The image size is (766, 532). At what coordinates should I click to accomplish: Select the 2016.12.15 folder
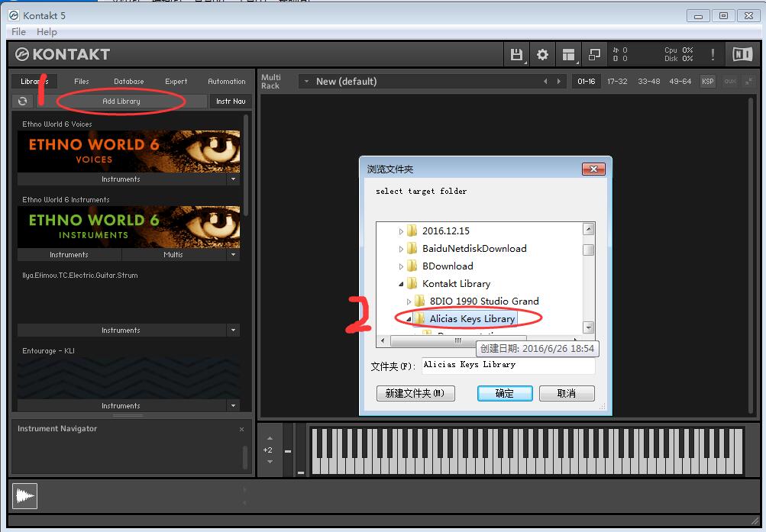pyautogui.click(x=445, y=231)
